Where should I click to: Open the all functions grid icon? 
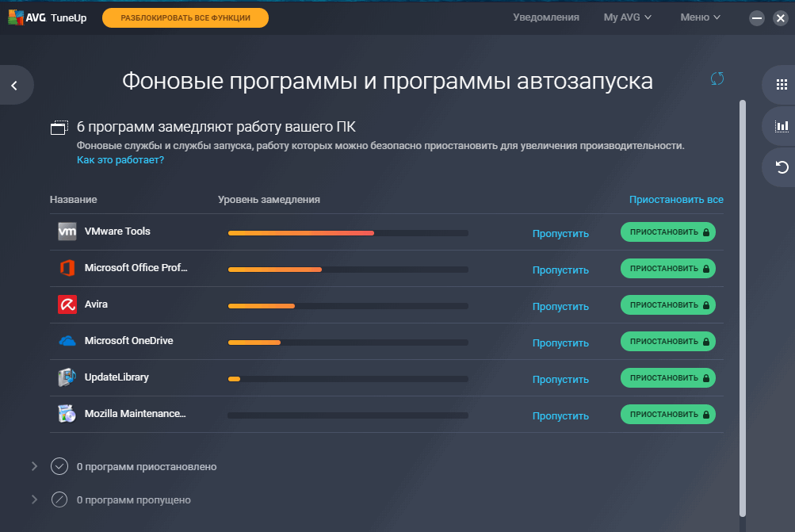(782, 85)
